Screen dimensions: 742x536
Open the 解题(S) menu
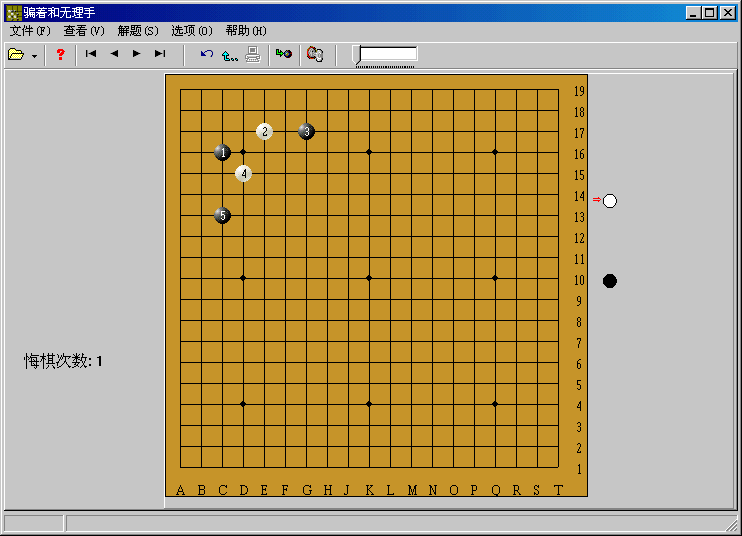point(138,31)
